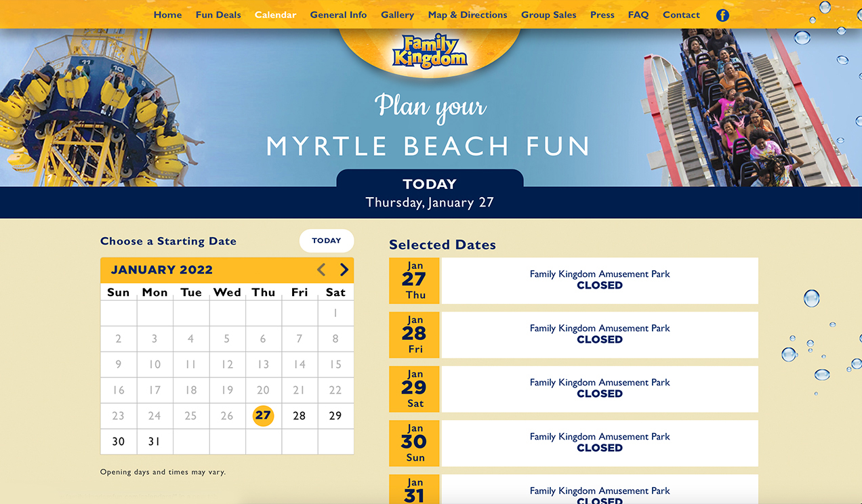Open the Facebook page icon

(722, 15)
